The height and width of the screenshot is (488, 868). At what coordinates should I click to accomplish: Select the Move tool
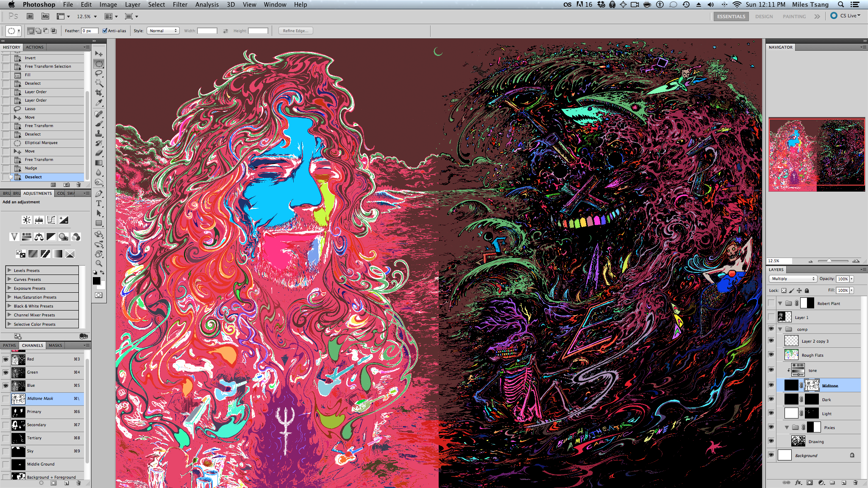pyautogui.click(x=99, y=54)
